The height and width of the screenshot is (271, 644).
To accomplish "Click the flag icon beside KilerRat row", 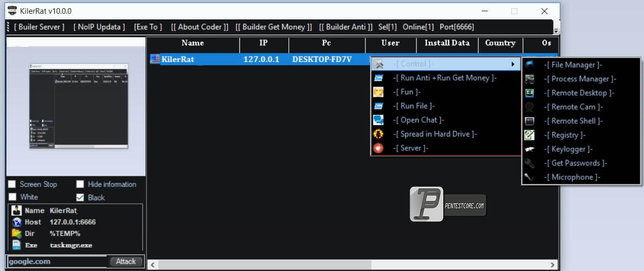I will [x=155, y=59].
